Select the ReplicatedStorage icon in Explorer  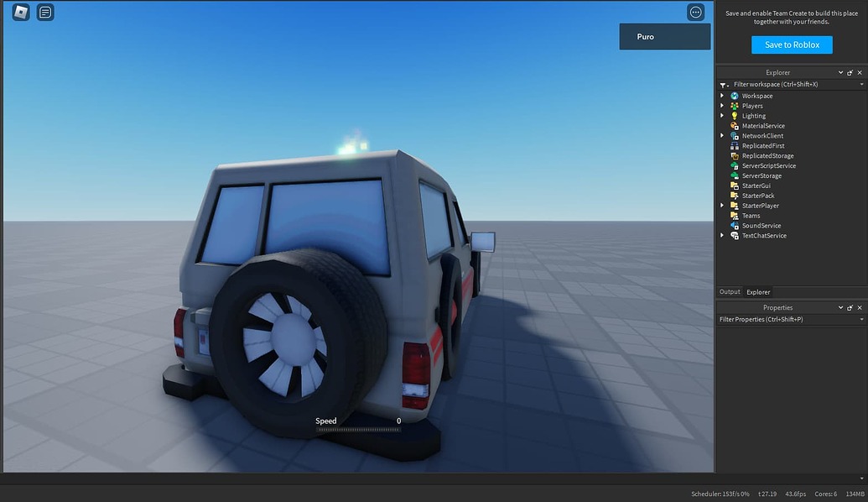tap(736, 155)
